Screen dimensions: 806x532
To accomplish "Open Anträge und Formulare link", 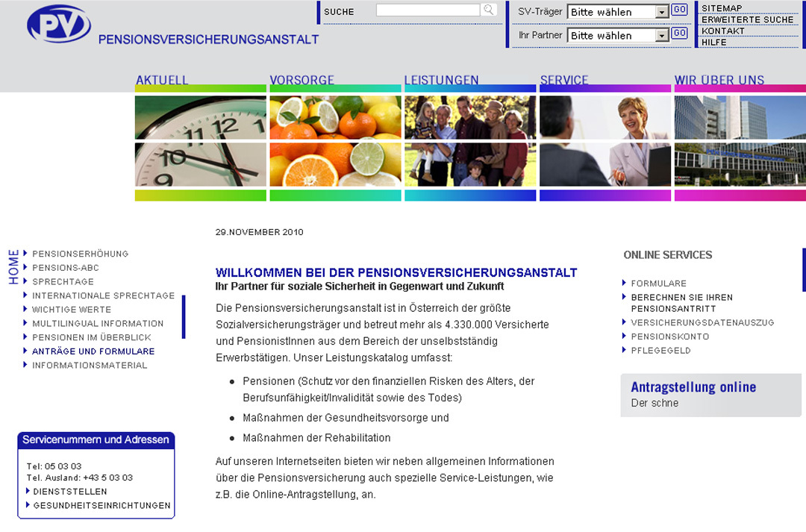I will pos(93,351).
